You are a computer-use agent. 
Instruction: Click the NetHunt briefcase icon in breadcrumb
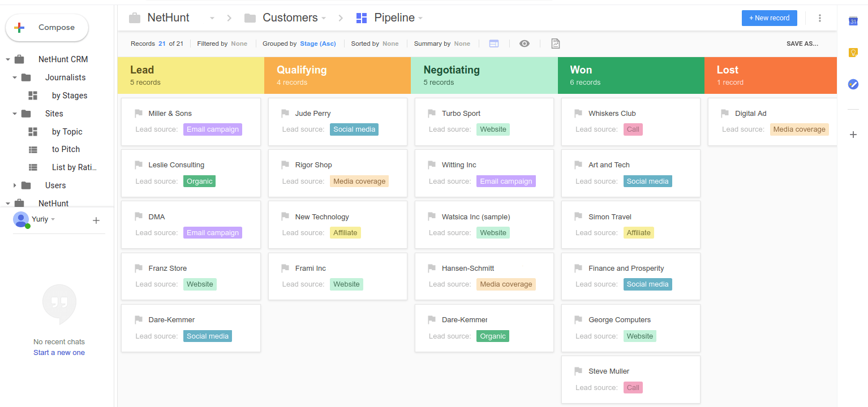point(135,18)
